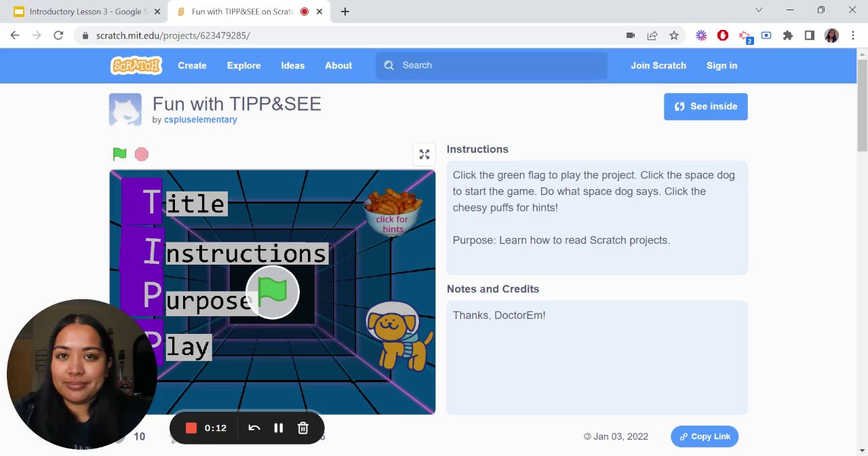Open the Chrome profile avatar

[x=831, y=35]
